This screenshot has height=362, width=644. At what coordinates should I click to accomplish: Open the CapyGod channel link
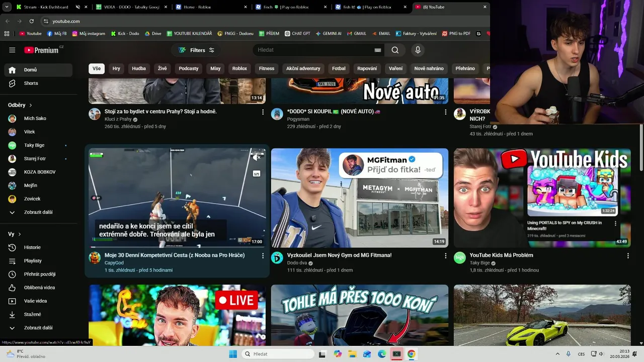coord(114,262)
